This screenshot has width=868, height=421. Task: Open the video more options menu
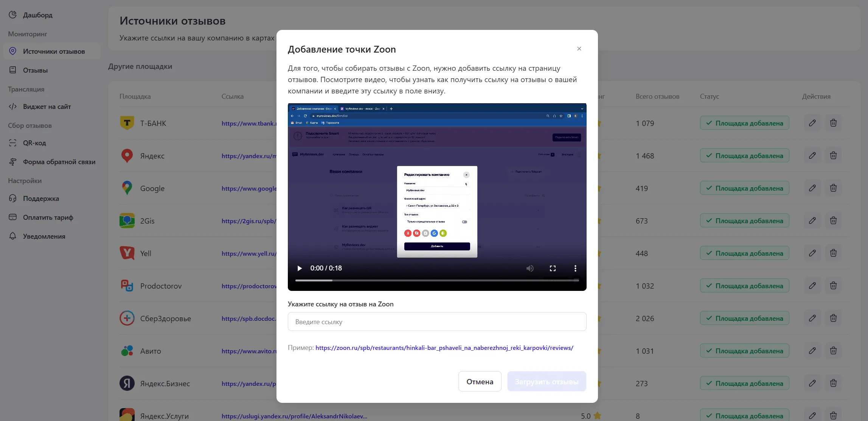click(x=575, y=268)
